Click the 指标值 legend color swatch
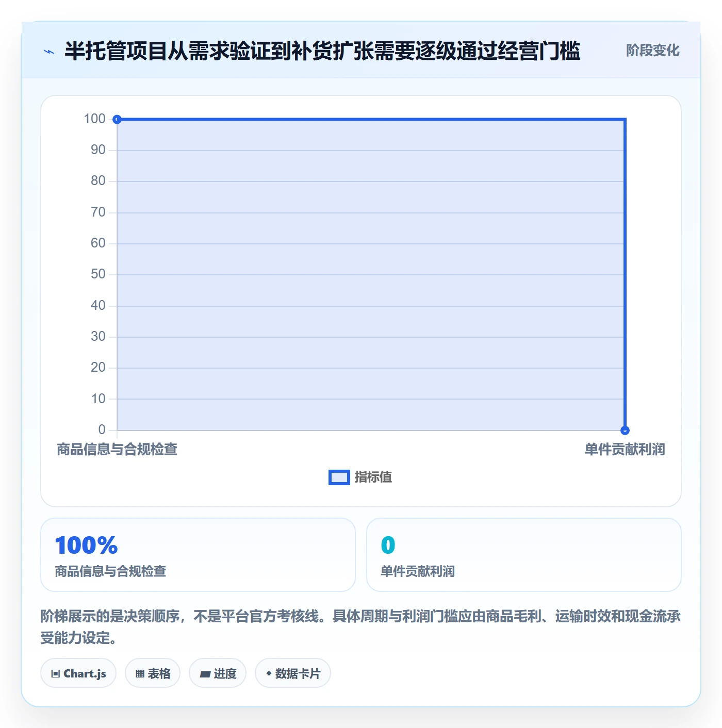722x728 pixels. [x=339, y=477]
